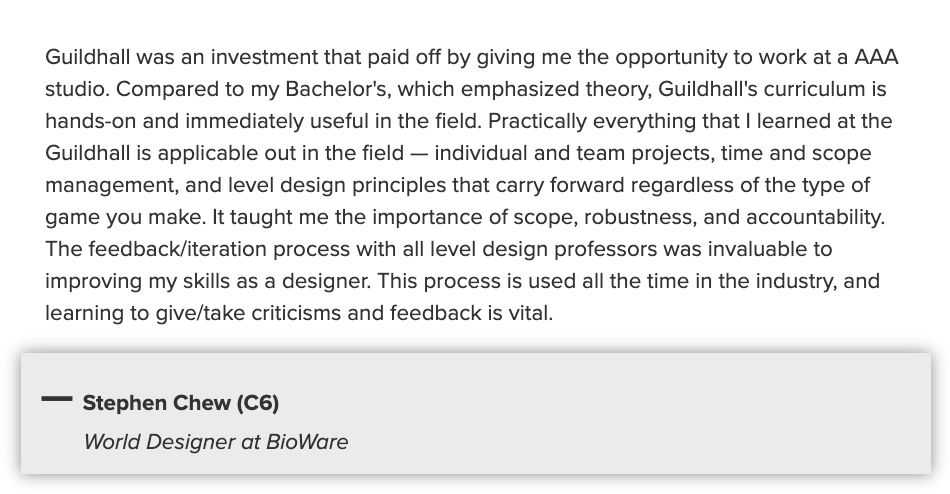The width and height of the screenshot is (950, 494).
Task: Click the word AAA in first line
Action: tap(876, 57)
